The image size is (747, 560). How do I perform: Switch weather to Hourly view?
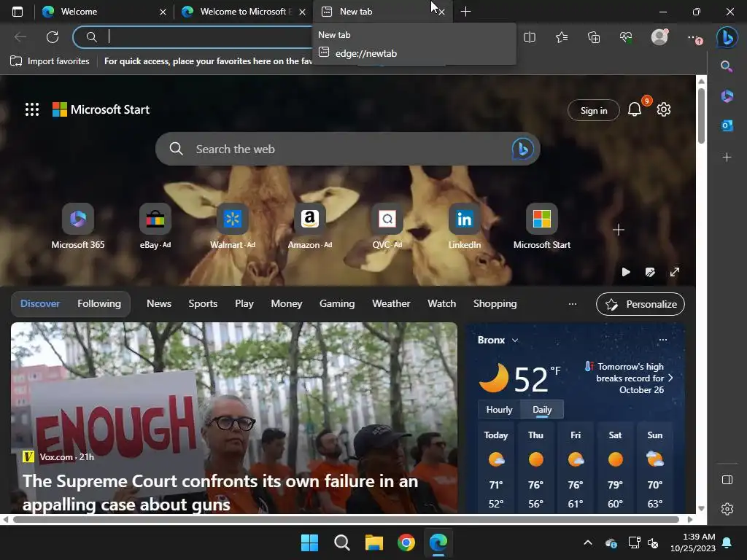click(499, 410)
